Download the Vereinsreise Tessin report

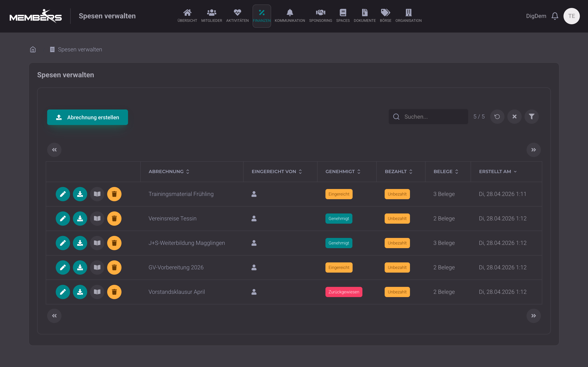(80, 218)
